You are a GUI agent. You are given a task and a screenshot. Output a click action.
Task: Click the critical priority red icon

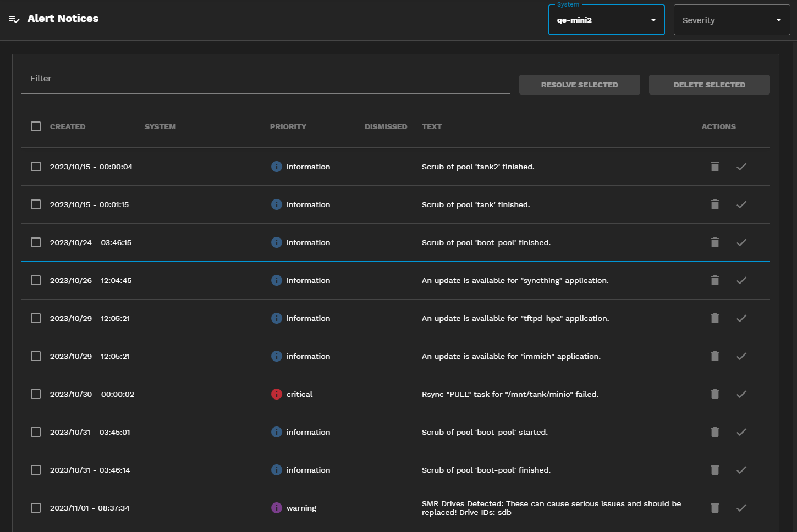[x=277, y=394]
